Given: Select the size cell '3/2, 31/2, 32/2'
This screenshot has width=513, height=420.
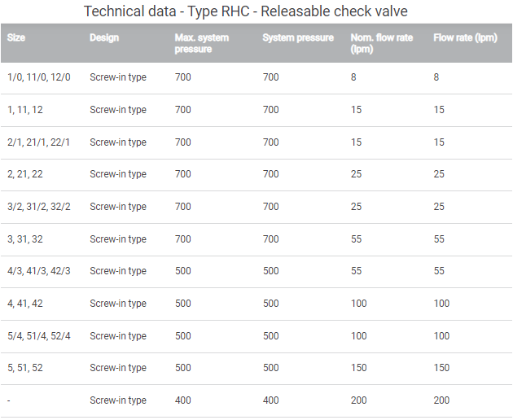Looking at the screenshot, I should (39, 207).
